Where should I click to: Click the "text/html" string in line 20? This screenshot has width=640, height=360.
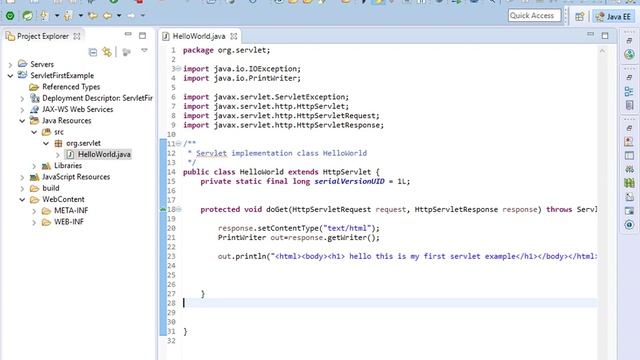pyautogui.click(x=347, y=228)
